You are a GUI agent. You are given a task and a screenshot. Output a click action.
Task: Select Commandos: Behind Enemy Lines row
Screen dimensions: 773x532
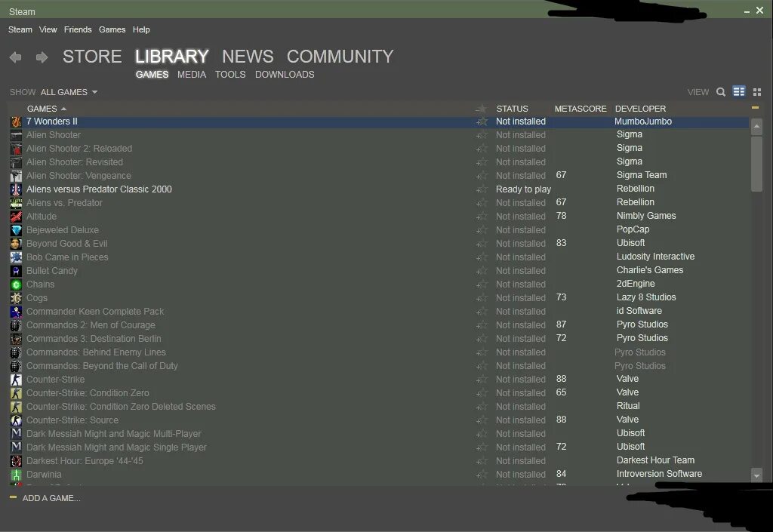click(379, 352)
